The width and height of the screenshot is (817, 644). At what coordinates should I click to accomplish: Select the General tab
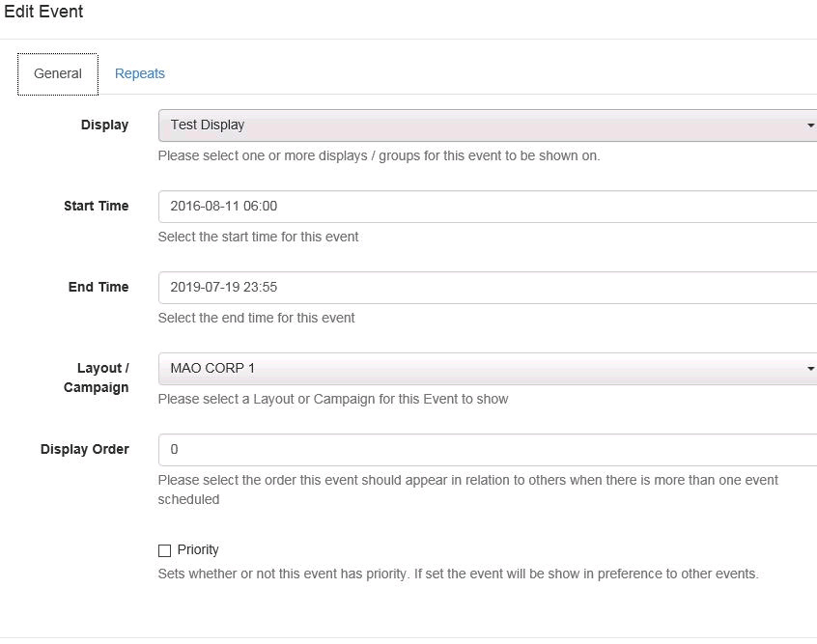pyautogui.click(x=58, y=74)
